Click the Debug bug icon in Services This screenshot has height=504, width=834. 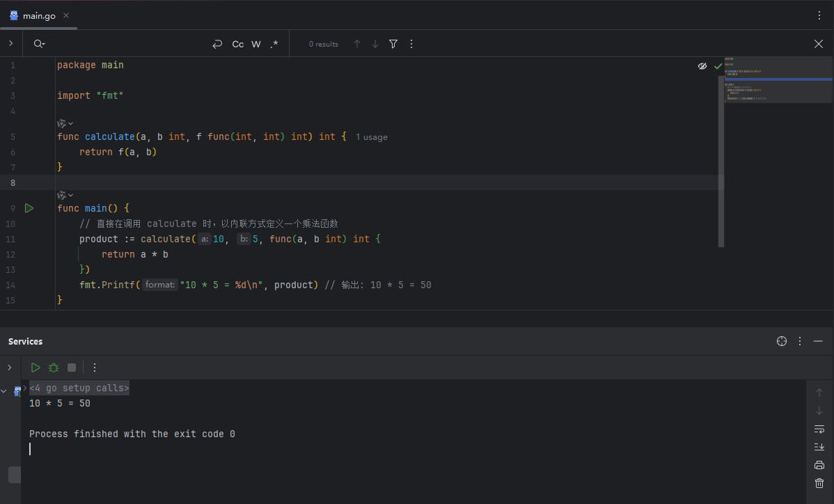tap(54, 368)
